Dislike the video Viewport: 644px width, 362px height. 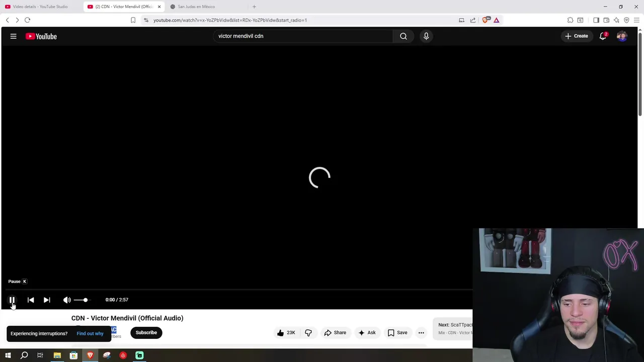(308, 332)
